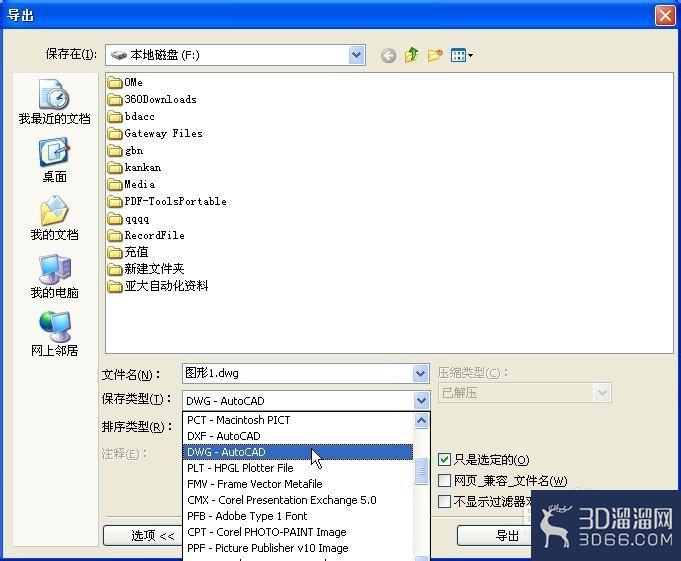Select the 360Downloads folder

pos(152,99)
